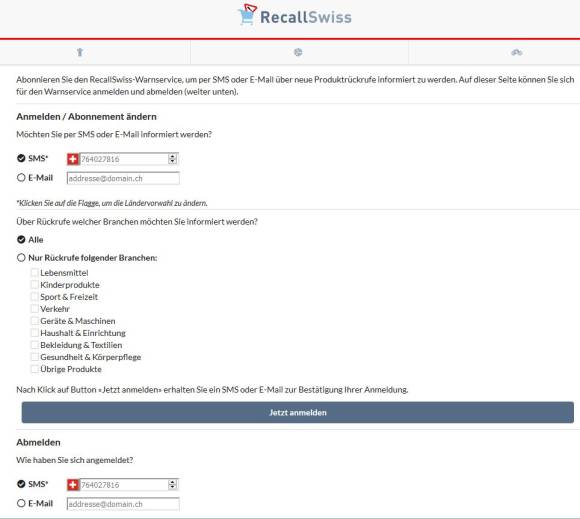The width and height of the screenshot is (580, 519).
Task: Open the vehicle category tab icon
Action: point(517,53)
